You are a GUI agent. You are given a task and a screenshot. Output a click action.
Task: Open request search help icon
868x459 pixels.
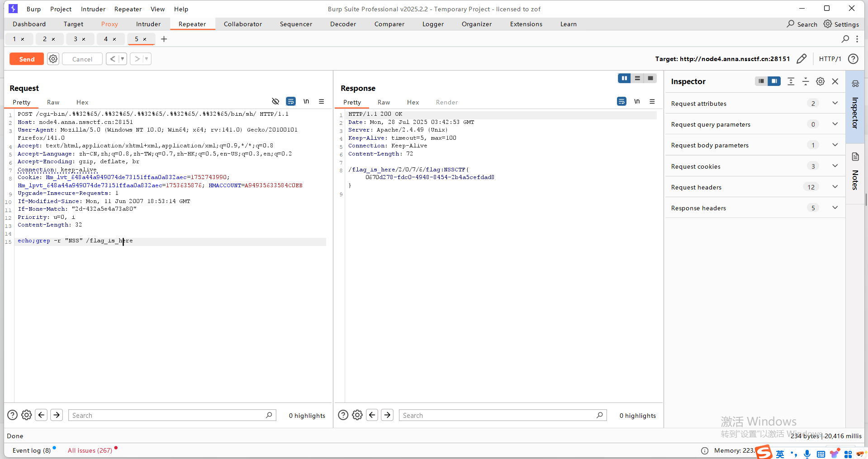point(13,415)
